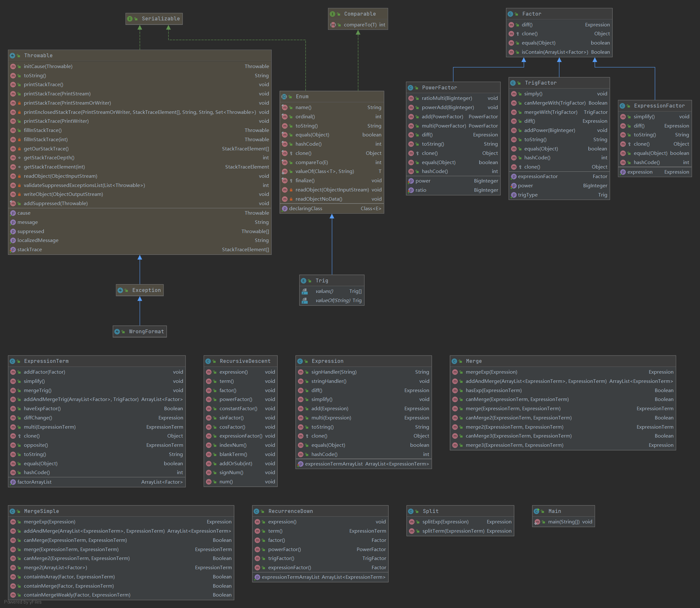Click the Powered by yFiles label
This screenshot has height=608, width=700.
click(23, 602)
